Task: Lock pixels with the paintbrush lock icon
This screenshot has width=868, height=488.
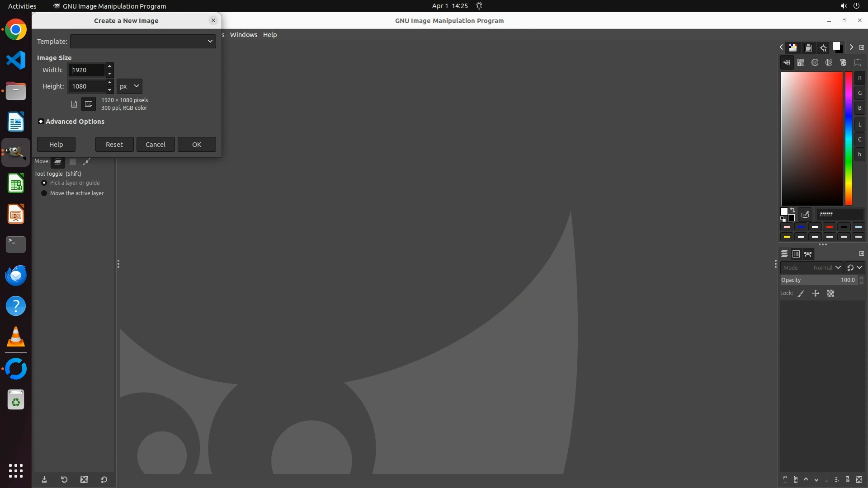Action: [x=801, y=294]
